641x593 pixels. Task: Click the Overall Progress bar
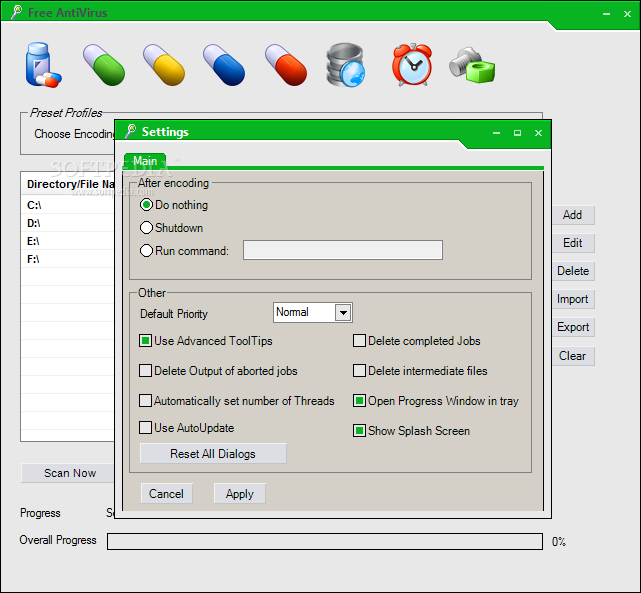click(325, 542)
